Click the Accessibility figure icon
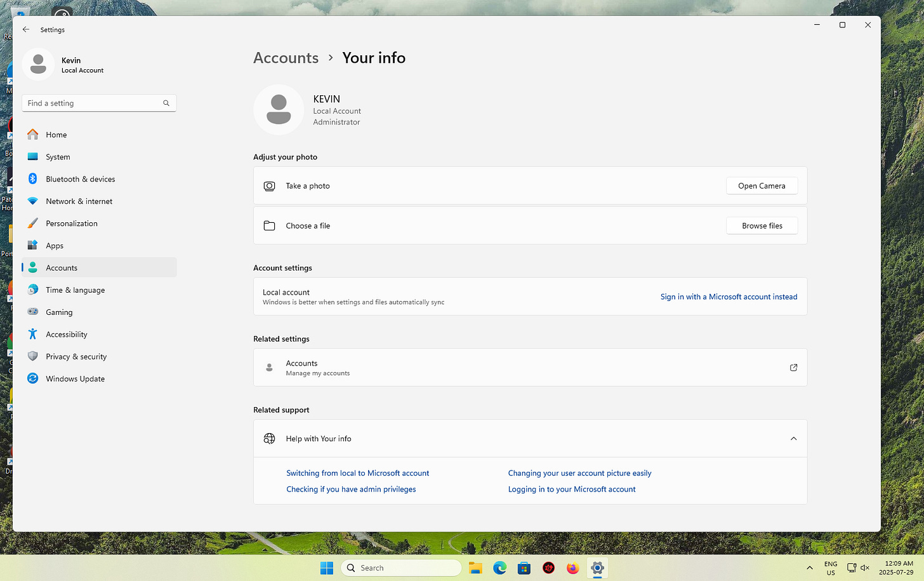This screenshot has height=581, width=924. coord(33,334)
